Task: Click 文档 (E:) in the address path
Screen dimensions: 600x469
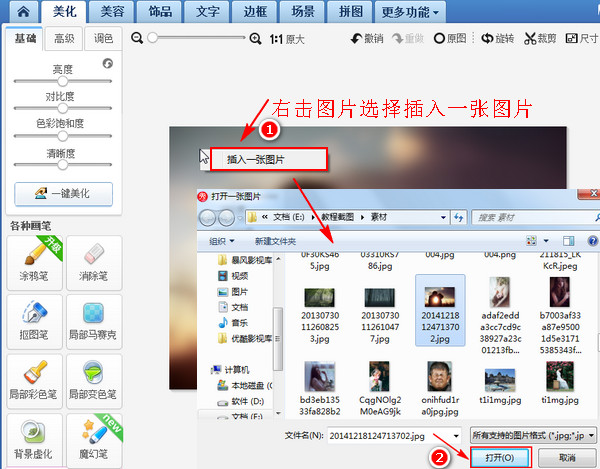Action: [289, 217]
